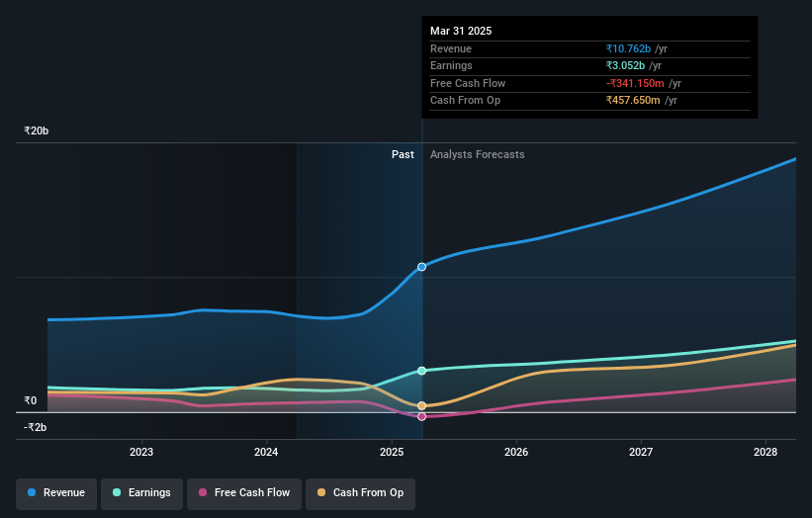Click the ₹457.650m cash from op value

click(633, 101)
